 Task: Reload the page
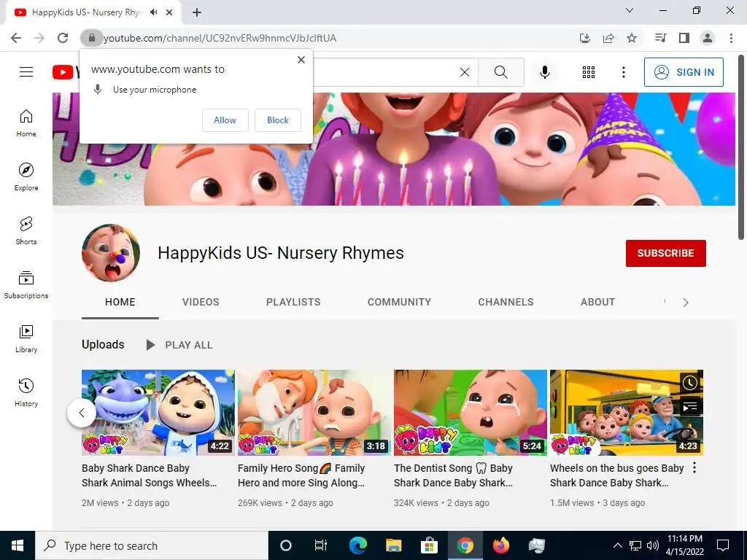(x=63, y=38)
